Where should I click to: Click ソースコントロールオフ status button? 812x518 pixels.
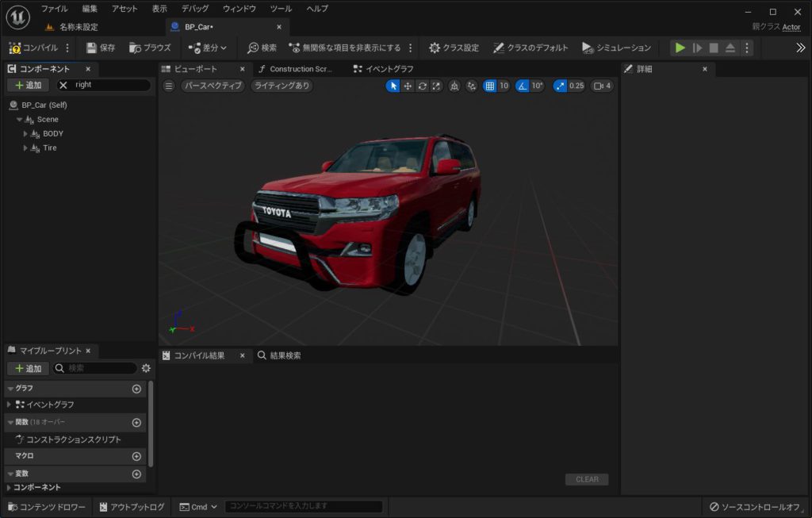point(755,507)
